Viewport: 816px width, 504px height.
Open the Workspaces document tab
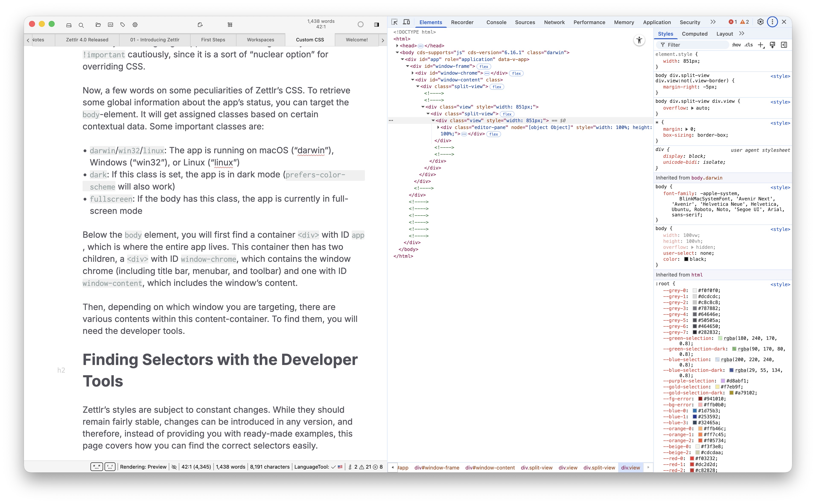tap(260, 40)
